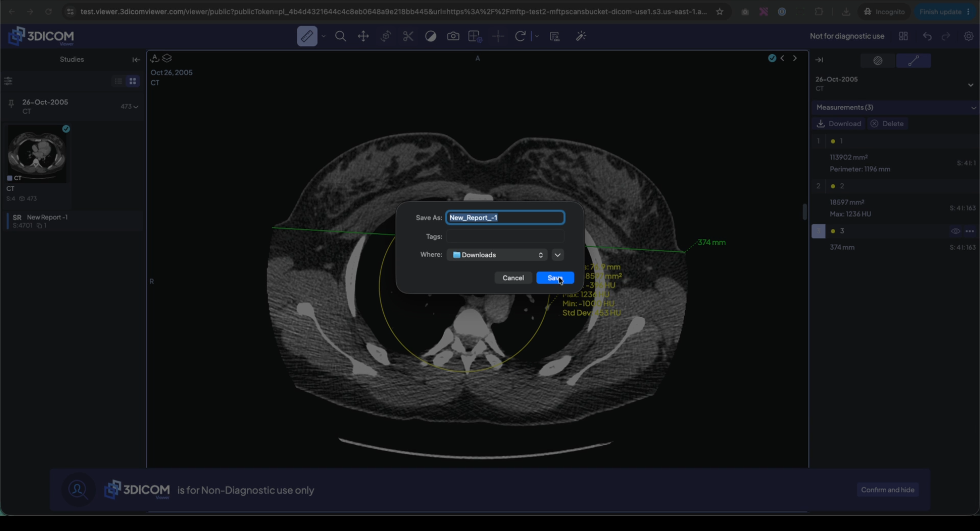980x531 pixels.
Task: Expand the 473 images dropdown
Action: (130, 107)
